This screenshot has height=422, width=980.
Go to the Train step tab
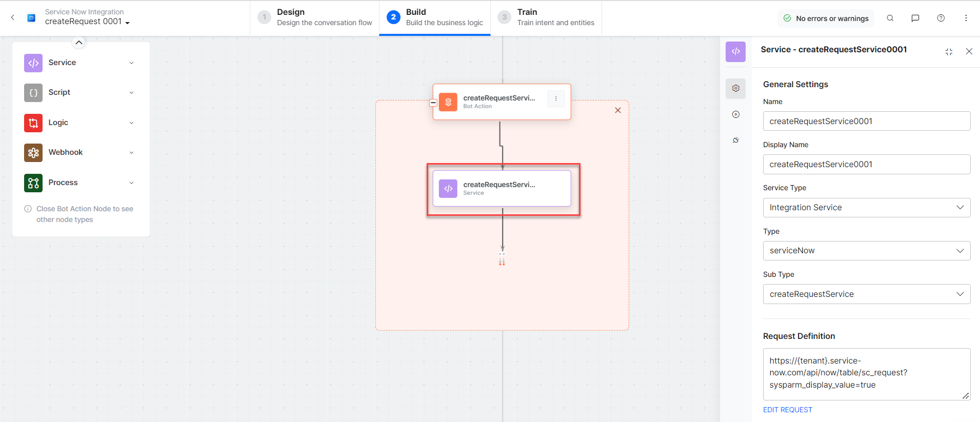[546, 17]
